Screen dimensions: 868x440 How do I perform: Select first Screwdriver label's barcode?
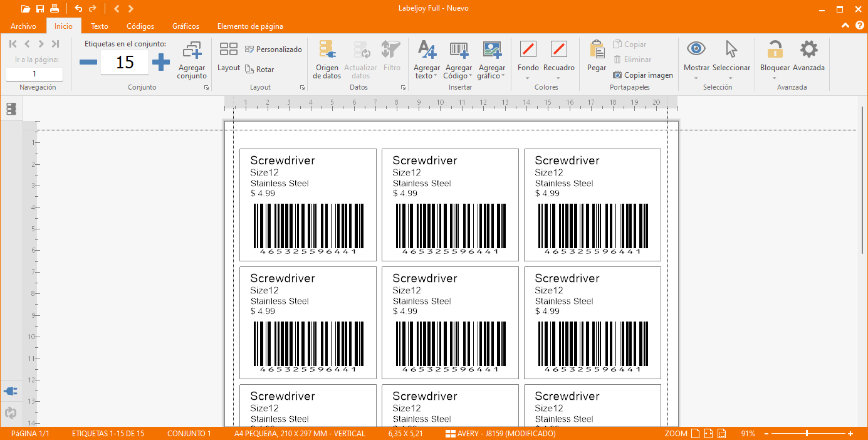click(308, 229)
